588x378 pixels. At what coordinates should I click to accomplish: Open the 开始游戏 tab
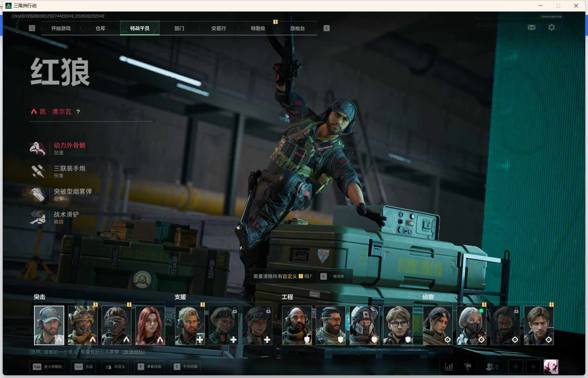(x=61, y=28)
